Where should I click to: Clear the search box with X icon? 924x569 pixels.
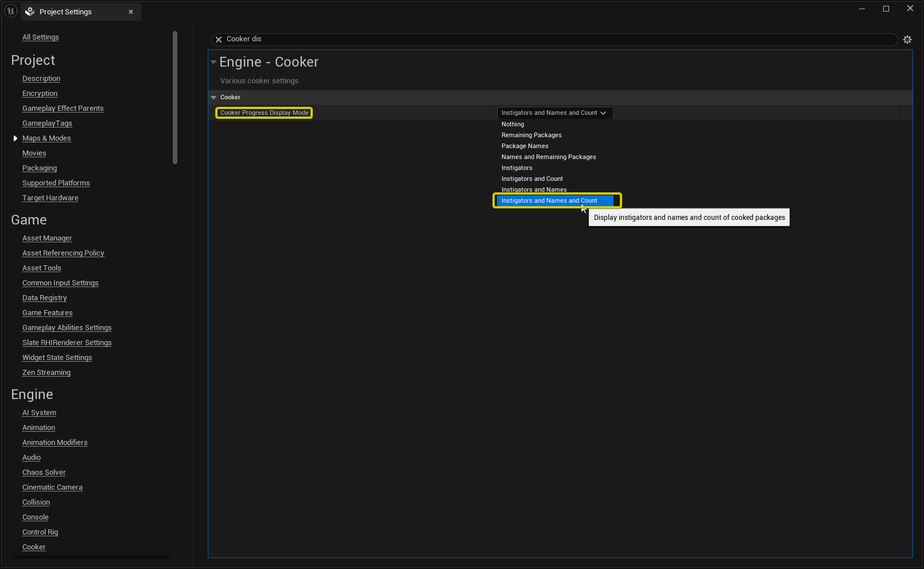[x=219, y=40]
